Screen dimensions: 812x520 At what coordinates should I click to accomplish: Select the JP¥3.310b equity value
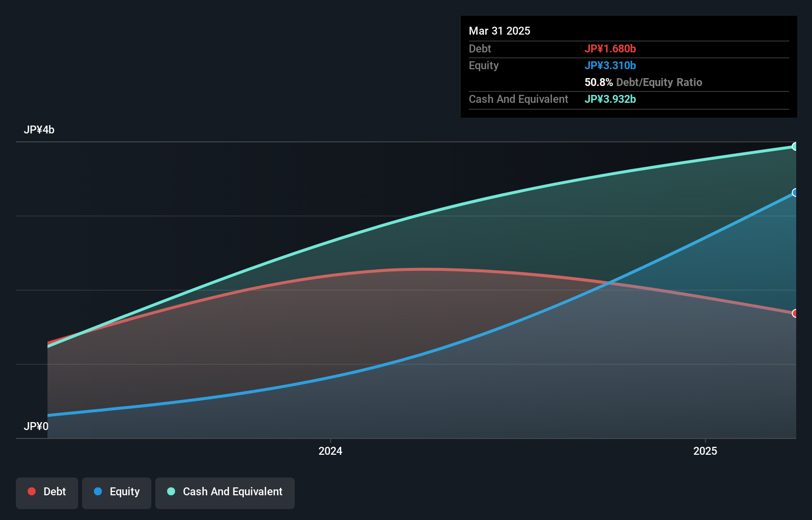610,65
